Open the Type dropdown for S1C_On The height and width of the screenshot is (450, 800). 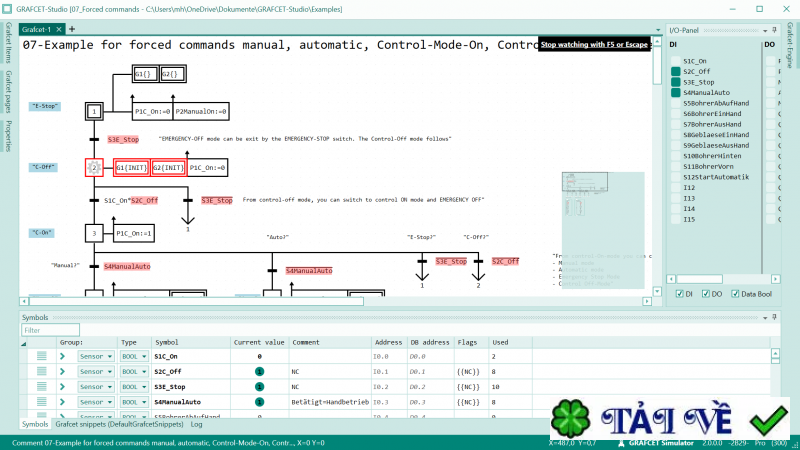pyautogui.click(x=134, y=356)
